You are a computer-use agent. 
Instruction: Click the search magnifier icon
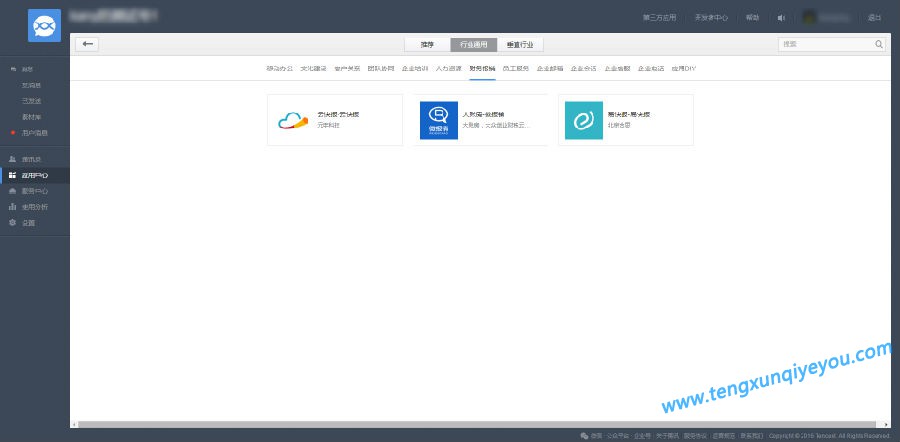point(879,44)
